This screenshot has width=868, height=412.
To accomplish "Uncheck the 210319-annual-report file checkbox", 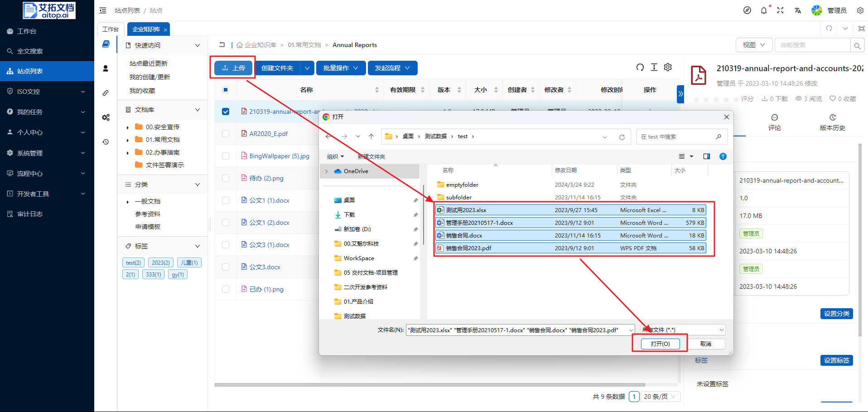I will pos(226,111).
